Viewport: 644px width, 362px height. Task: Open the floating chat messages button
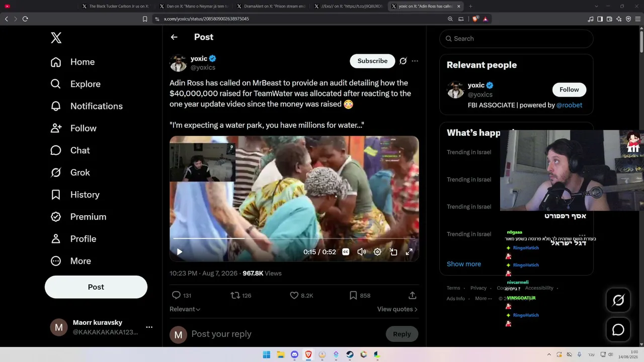click(618, 330)
